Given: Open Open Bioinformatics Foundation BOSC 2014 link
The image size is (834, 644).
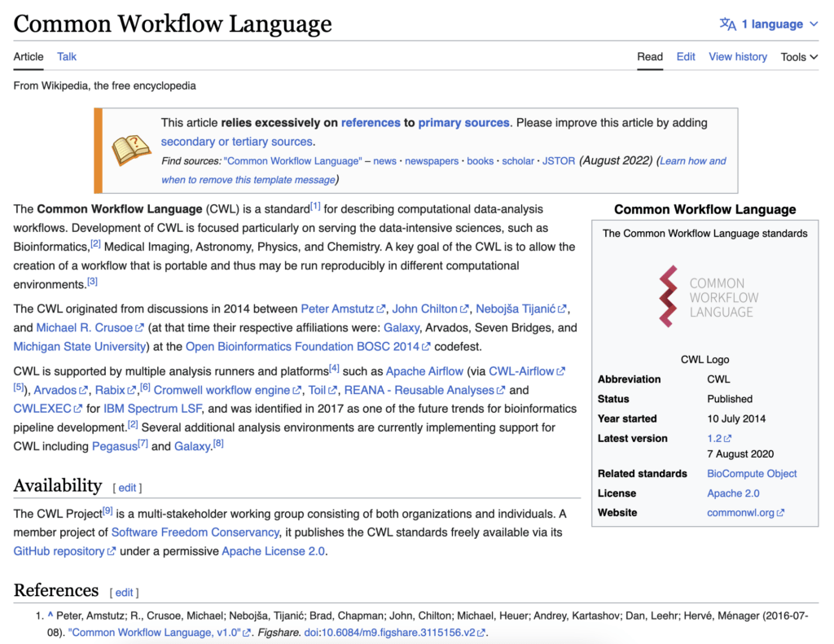Looking at the screenshot, I should click(x=307, y=347).
